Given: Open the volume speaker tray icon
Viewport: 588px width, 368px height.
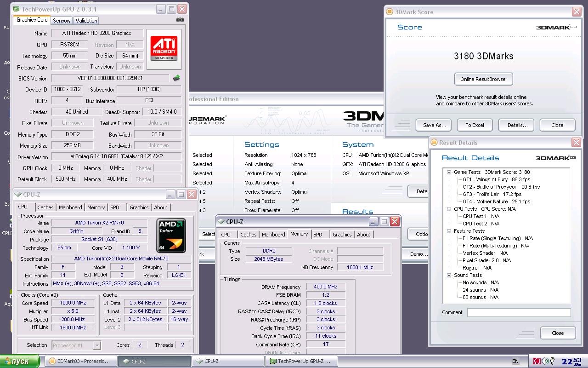Looking at the screenshot, I should (x=545, y=362).
